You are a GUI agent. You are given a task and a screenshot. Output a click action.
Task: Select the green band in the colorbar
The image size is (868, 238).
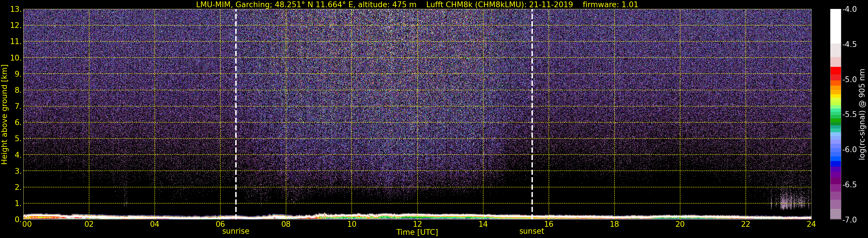tap(835, 120)
